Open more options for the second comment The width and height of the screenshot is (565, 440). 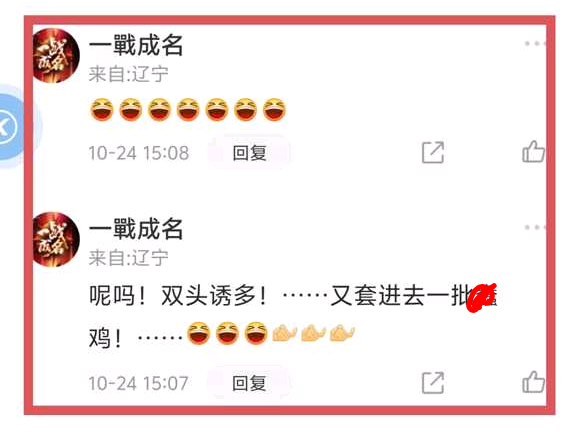coord(535,227)
